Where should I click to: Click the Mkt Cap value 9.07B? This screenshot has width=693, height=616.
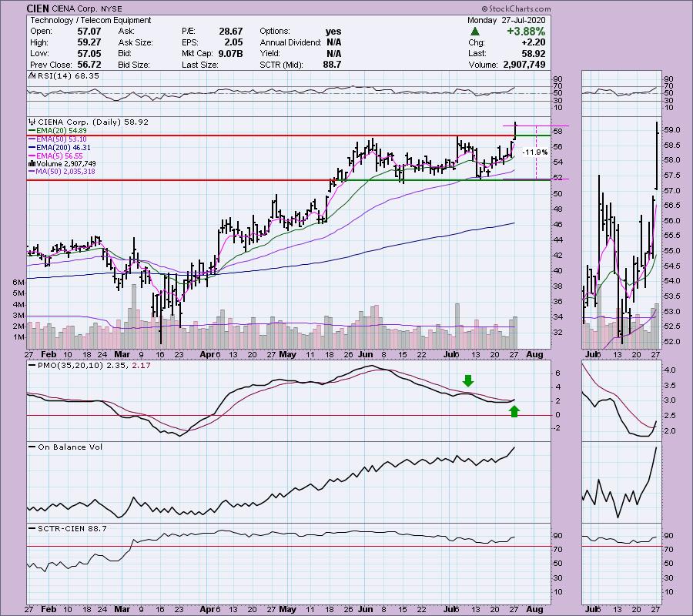click(x=230, y=53)
